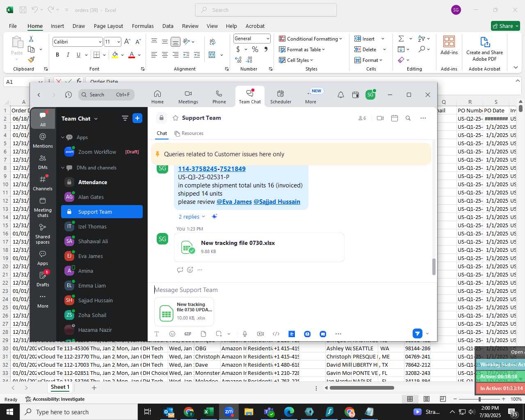Open the Formulas tab in Excel
This screenshot has height=420, width=525.
(x=143, y=26)
